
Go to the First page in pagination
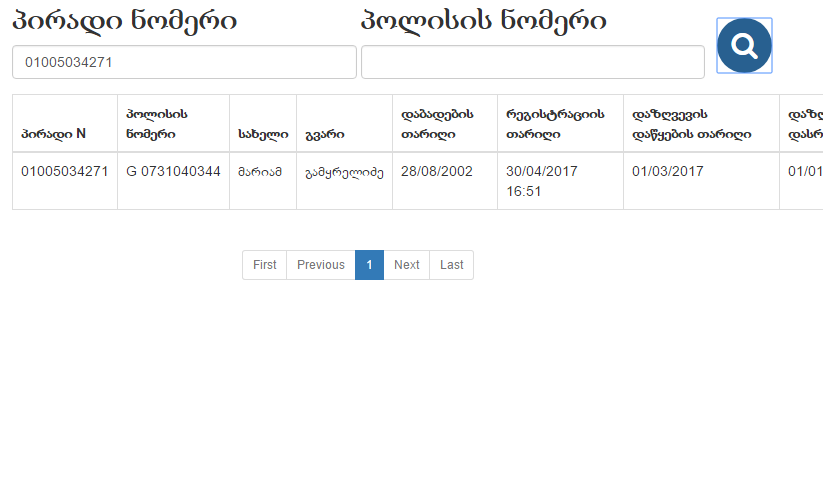(x=265, y=265)
